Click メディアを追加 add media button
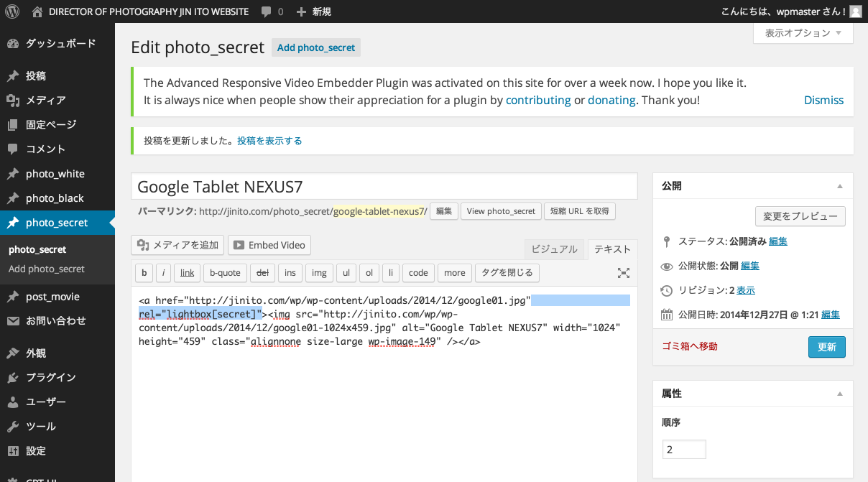This screenshot has height=482, width=868. pos(177,245)
